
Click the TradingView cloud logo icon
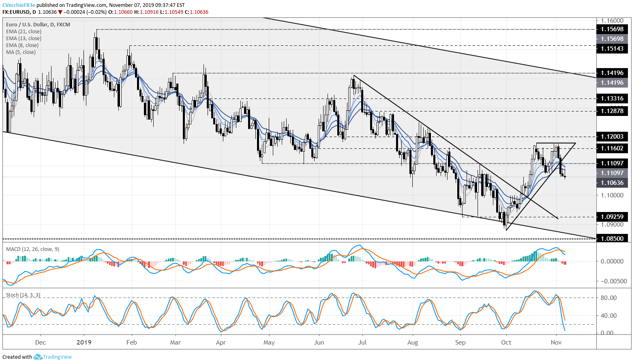(x=38, y=357)
